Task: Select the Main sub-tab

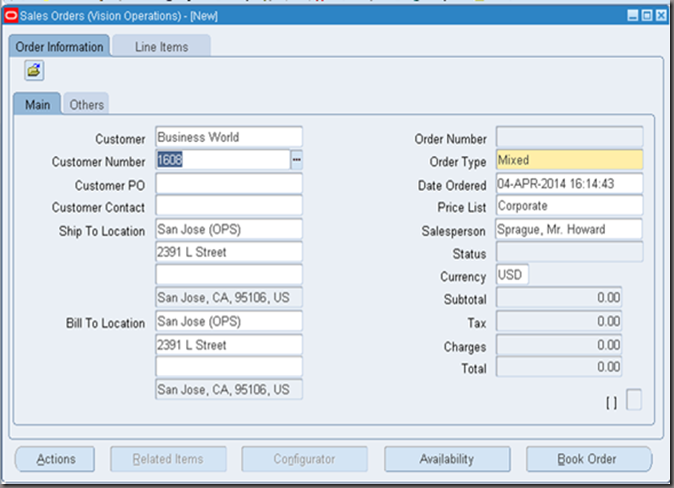Action: [37, 105]
